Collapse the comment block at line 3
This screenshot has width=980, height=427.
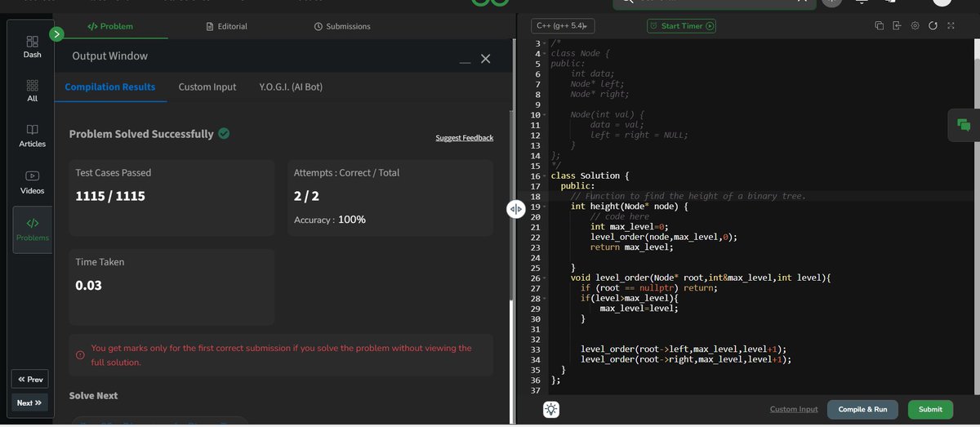pyautogui.click(x=545, y=43)
